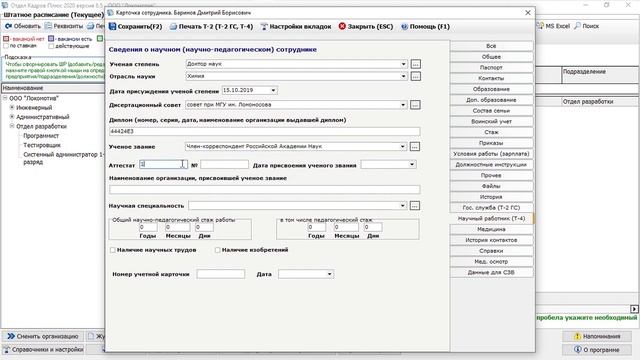The height and width of the screenshot is (360, 640).
Task: Expand the Ученое звание dropdown
Action: [x=402, y=147]
